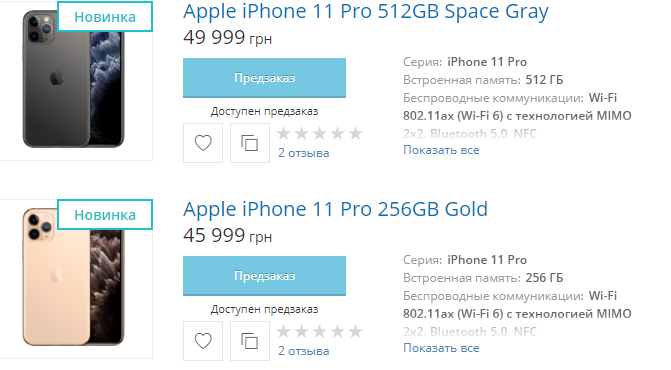Preorder the 256GB Gold iPhone
The height and width of the screenshot is (370, 671).
click(264, 276)
